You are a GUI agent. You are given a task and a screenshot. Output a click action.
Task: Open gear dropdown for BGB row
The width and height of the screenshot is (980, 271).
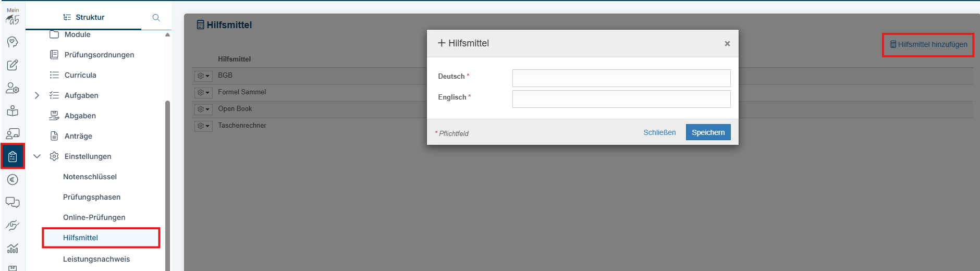pos(203,76)
